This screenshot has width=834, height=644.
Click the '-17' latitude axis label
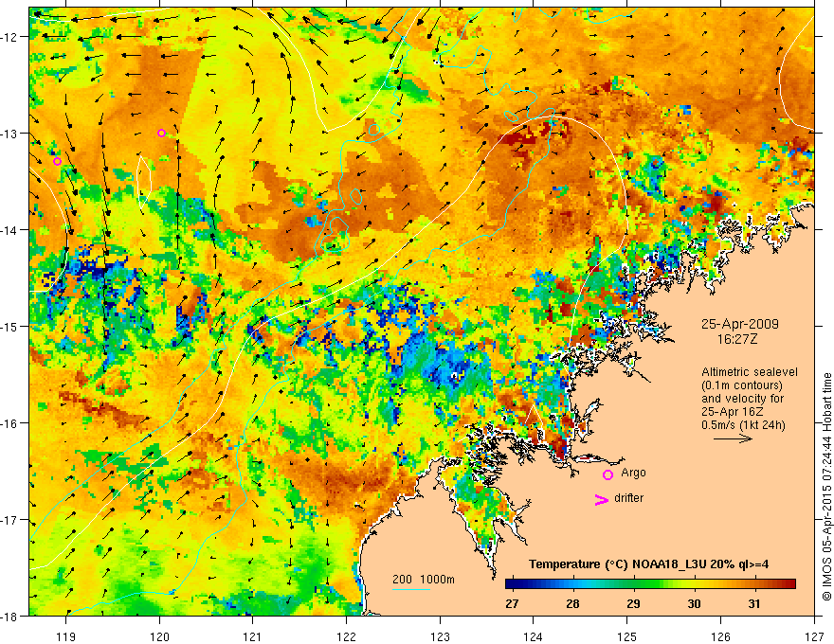pyautogui.click(x=10, y=519)
